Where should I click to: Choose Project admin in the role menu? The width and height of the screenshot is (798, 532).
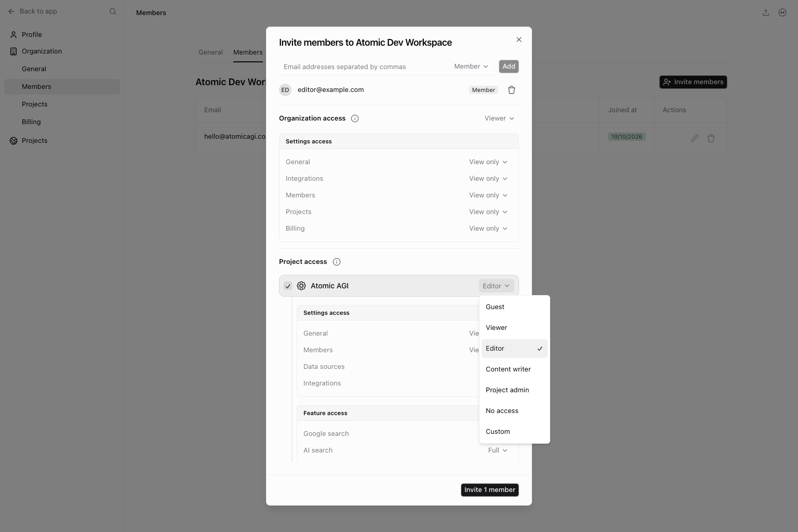(514, 390)
